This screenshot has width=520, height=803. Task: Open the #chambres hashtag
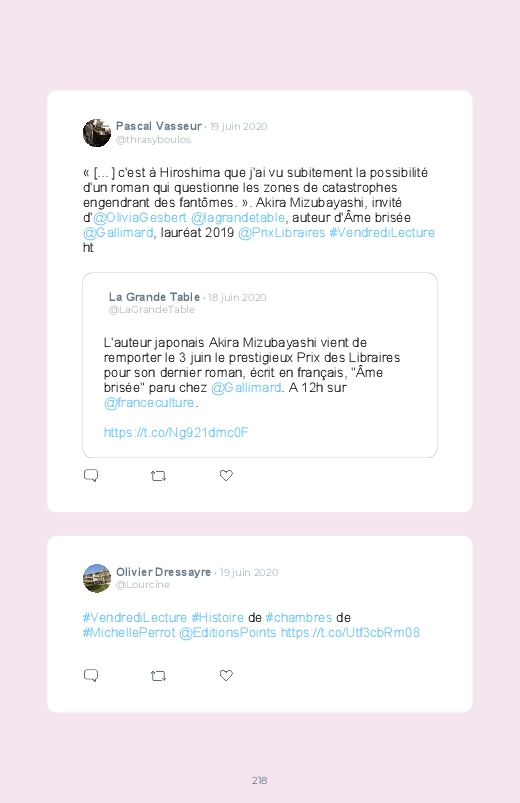(x=299, y=618)
